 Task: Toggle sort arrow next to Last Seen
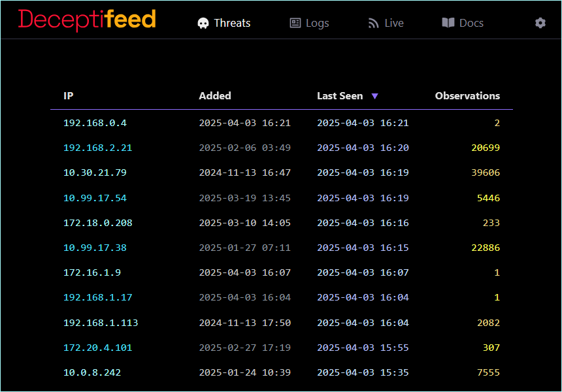(x=374, y=96)
